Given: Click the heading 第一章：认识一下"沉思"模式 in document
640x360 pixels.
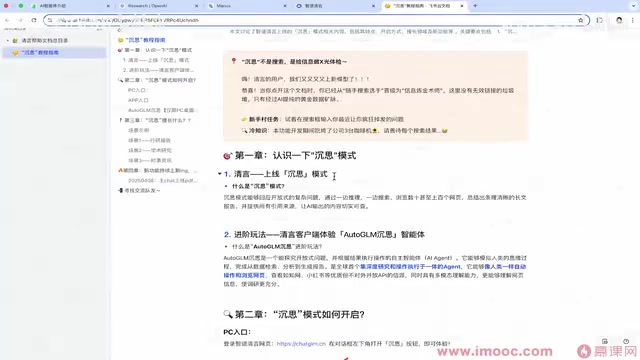Looking at the screenshot, I should coord(295,156).
